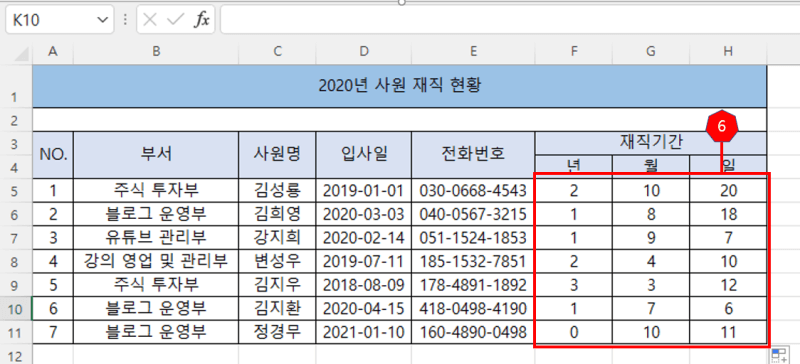This screenshot has height=364, width=800.
Task: Click the 사원명 header cell
Action: 277,155
